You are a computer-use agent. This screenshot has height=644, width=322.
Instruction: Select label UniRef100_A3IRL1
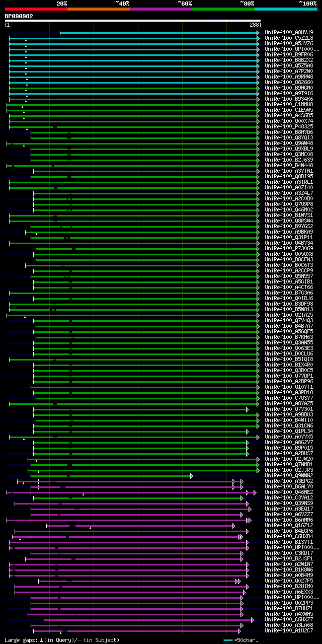(x=289, y=182)
